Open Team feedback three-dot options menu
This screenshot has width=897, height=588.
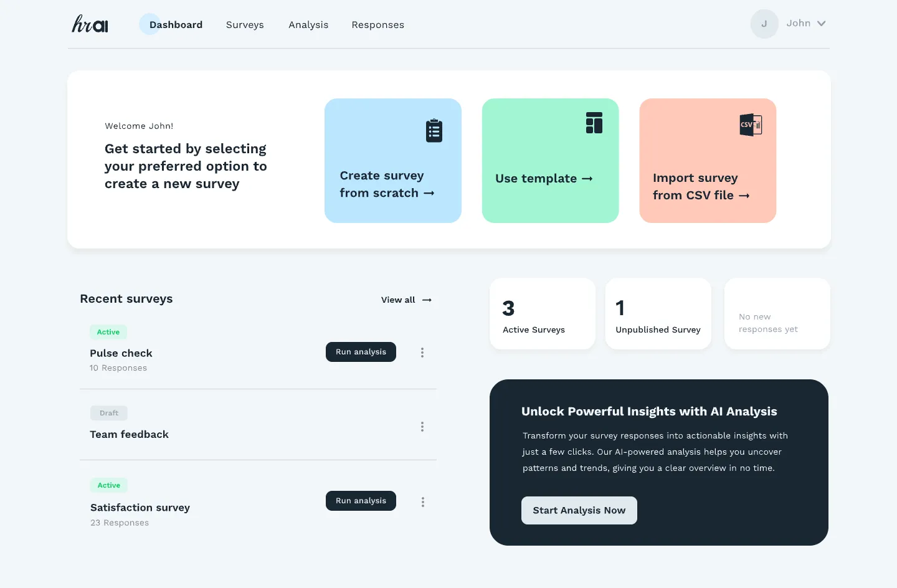coord(422,427)
